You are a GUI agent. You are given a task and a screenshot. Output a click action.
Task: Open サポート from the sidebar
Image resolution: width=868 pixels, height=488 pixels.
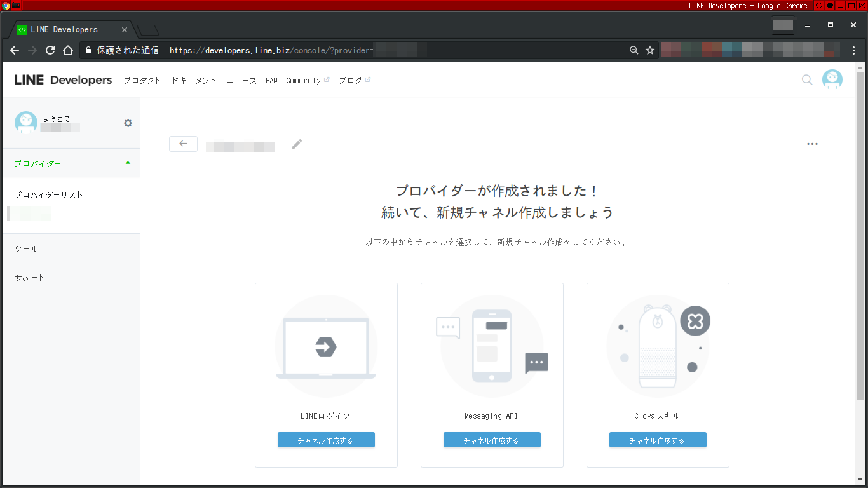28,276
